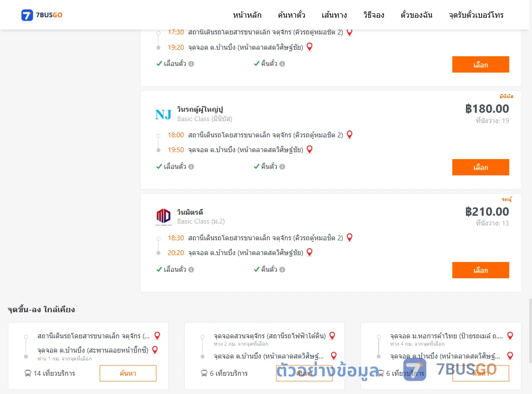
Task: Click map pin for 17:30 departure station
Action: pos(349,32)
